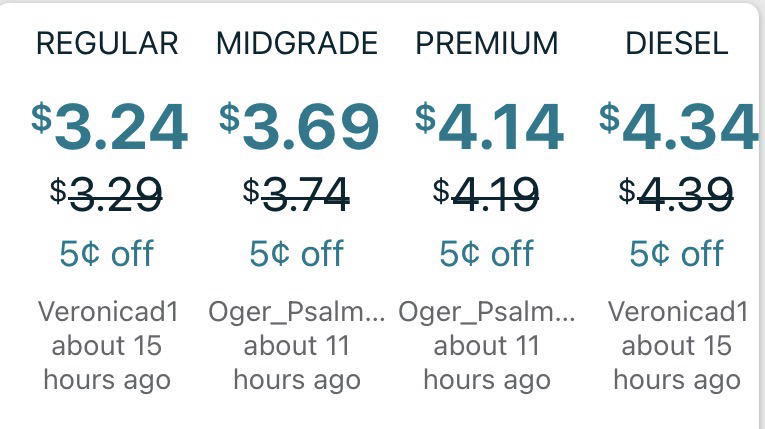Click "5¢ off" under the midgrade price
Screen dimensions: 765x429
tap(297, 254)
